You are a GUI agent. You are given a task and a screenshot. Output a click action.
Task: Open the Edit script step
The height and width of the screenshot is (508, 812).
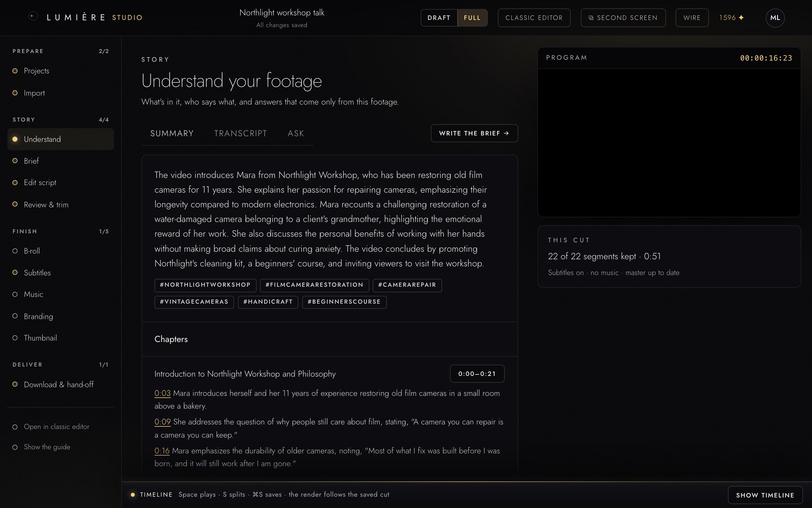click(60, 183)
